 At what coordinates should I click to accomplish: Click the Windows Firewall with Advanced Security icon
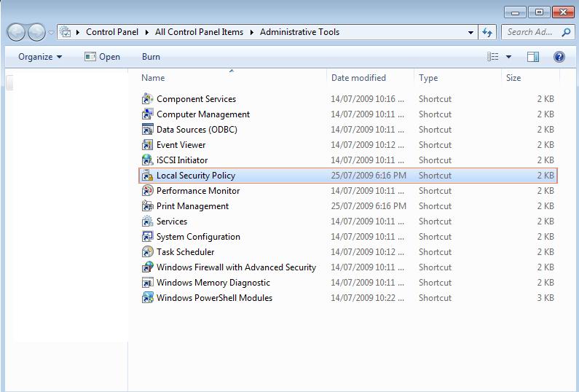coord(147,267)
